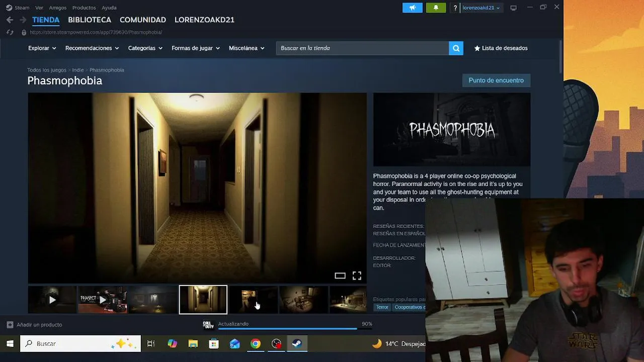Click Windows taskbar Buscar search box
Screen dimensions: 644x362
(x=80, y=344)
